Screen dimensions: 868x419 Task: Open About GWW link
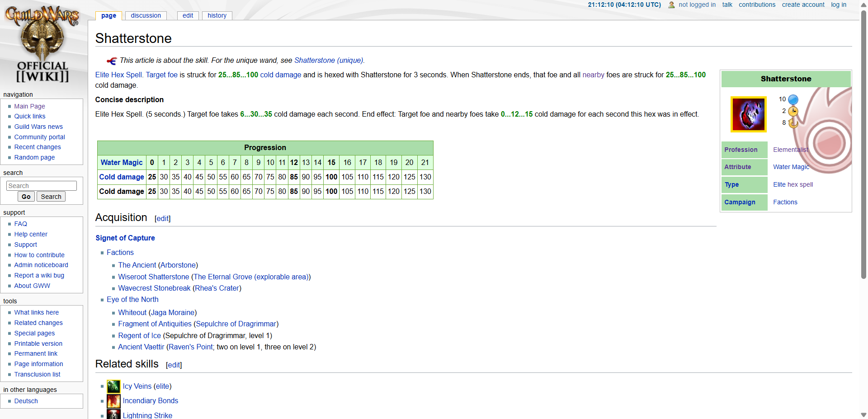(32, 286)
